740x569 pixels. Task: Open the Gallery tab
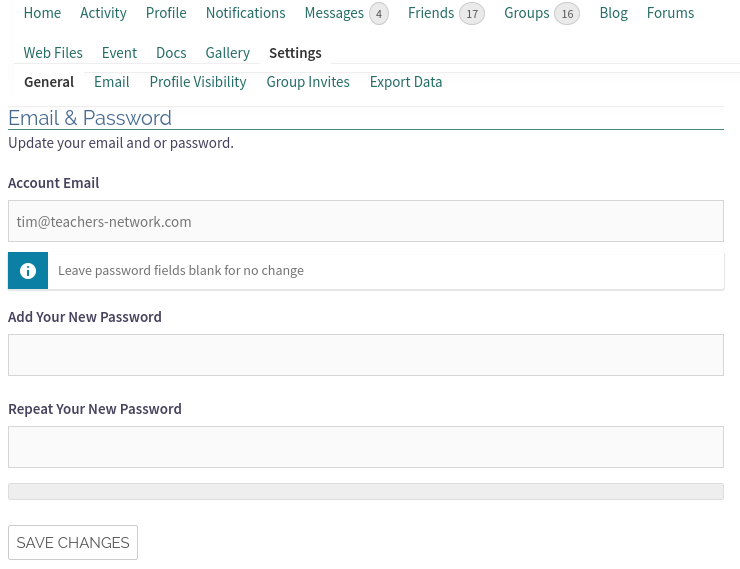[227, 53]
